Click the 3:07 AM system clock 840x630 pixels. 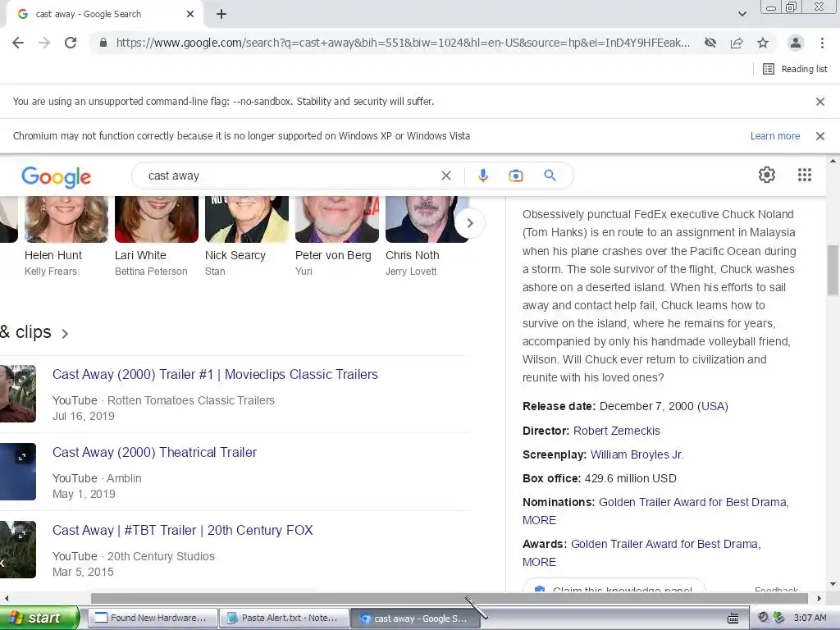pos(810,618)
